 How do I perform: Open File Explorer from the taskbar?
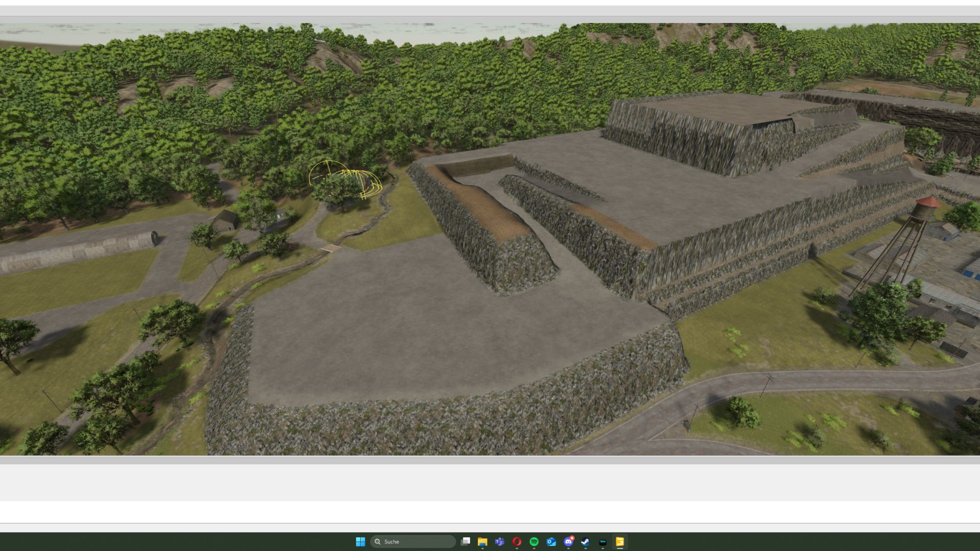(482, 541)
